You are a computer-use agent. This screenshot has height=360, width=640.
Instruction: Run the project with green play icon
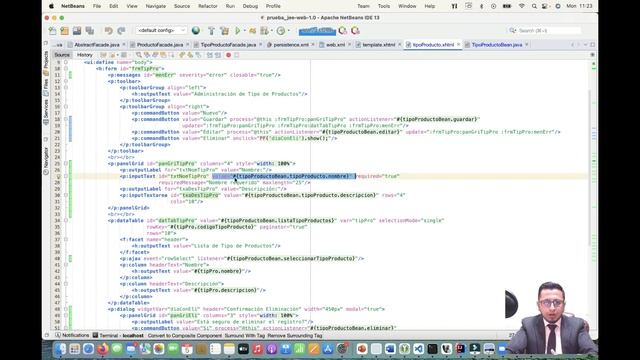238,31
